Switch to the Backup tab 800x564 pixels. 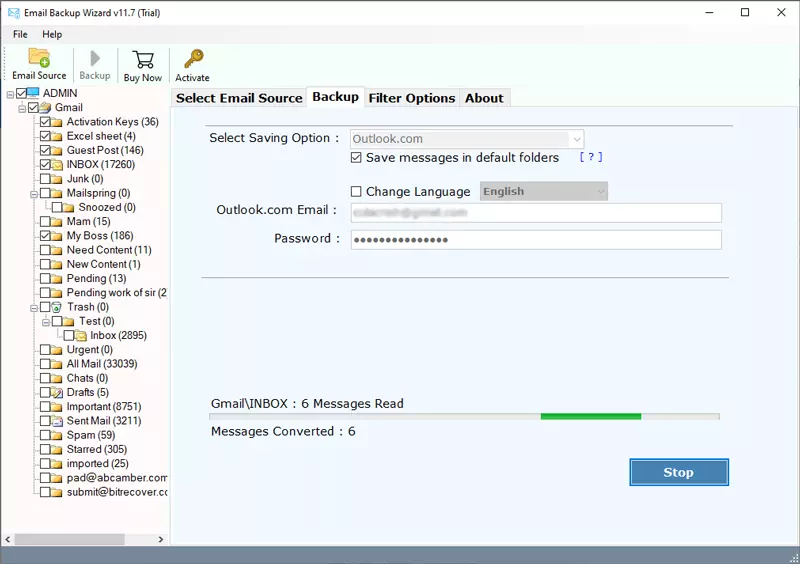tap(335, 97)
